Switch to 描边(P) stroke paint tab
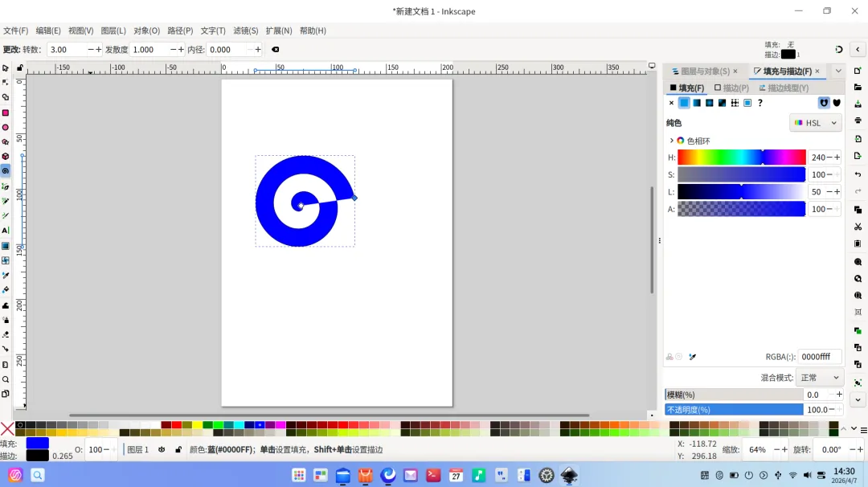This screenshot has width=868, height=487. coord(731,88)
